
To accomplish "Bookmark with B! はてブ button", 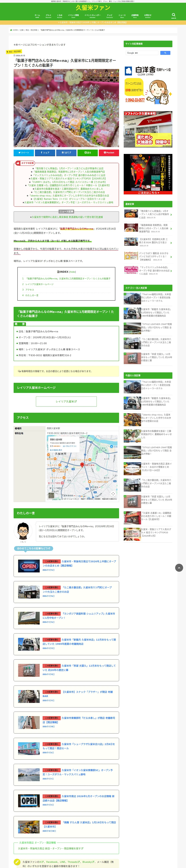I will [x=66, y=153].
